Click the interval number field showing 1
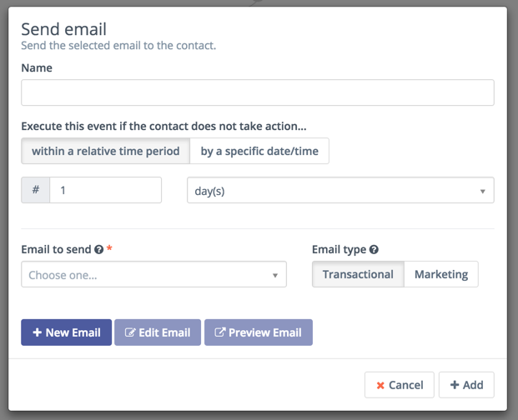Screen dimensions: 518x420 tap(105, 190)
